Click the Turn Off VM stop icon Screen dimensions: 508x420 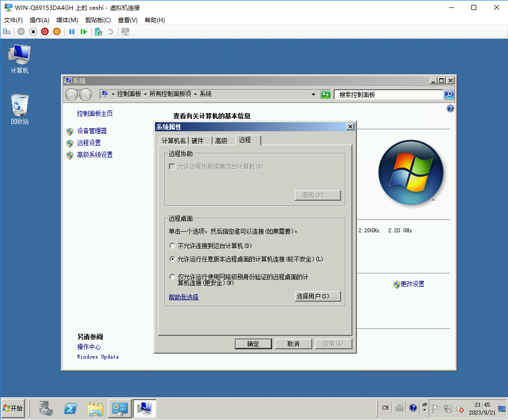pyautogui.click(x=33, y=32)
